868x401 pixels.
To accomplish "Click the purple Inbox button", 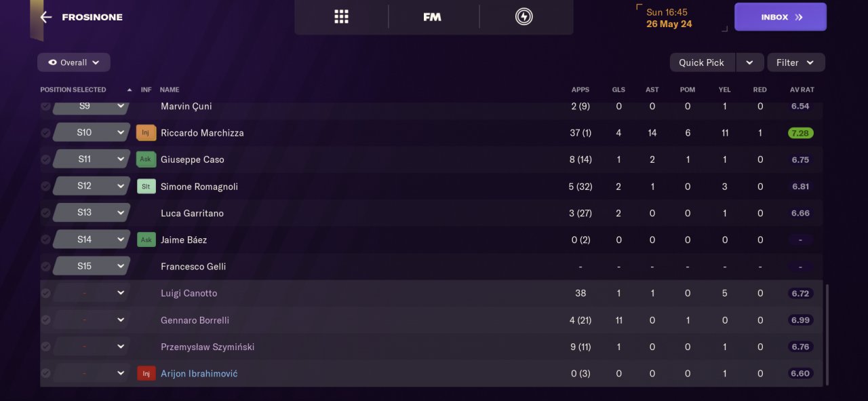I will coord(780,17).
